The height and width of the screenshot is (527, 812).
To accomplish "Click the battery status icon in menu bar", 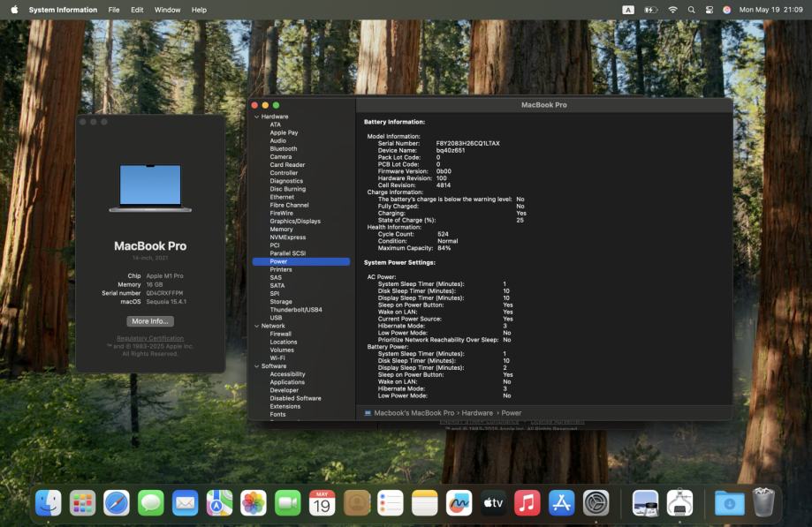I will [x=651, y=10].
